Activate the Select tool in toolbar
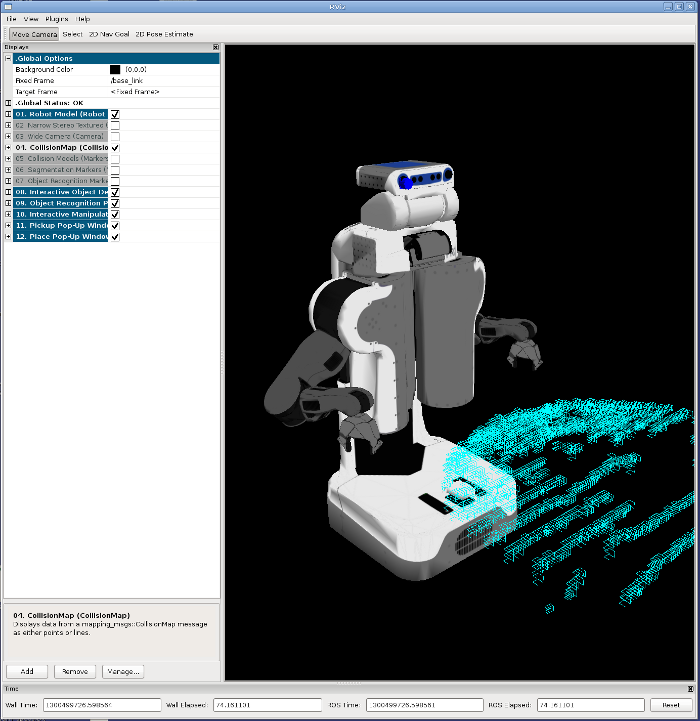 [72, 34]
